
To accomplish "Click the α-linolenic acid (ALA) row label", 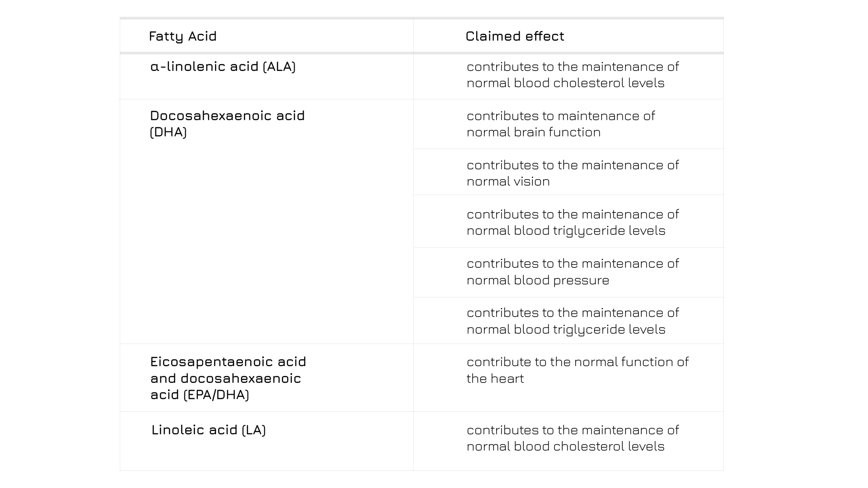I will pyautogui.click(x=223, y=66).
